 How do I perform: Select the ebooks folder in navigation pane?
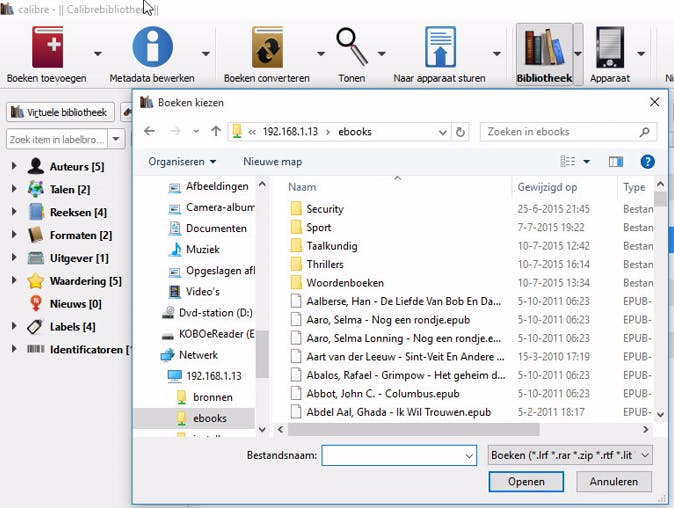click(x=194, y=418)
